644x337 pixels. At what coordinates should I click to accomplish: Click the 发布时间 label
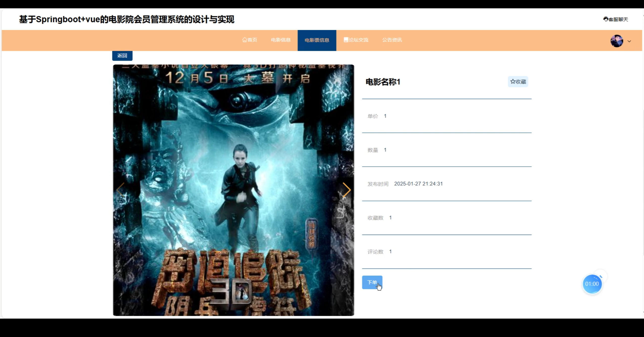[378, 184]
